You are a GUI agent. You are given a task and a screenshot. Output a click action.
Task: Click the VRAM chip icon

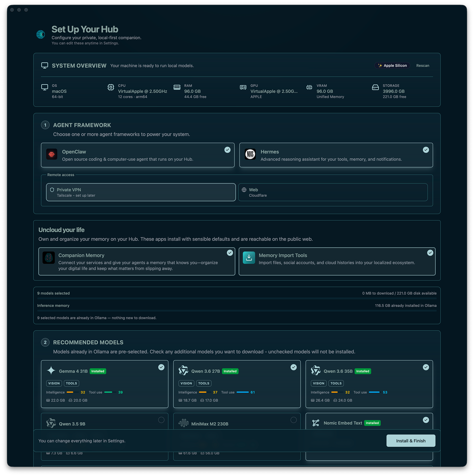click(309, 87)
